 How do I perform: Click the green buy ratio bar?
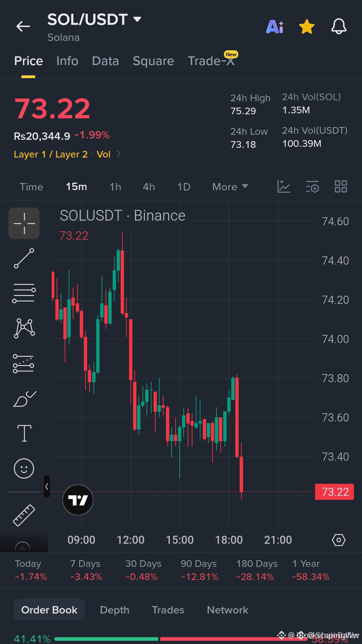[106, 639]
